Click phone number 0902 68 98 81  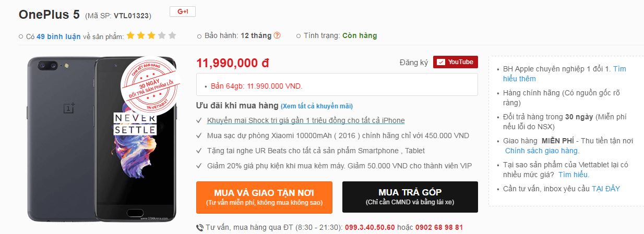point(439,228)
